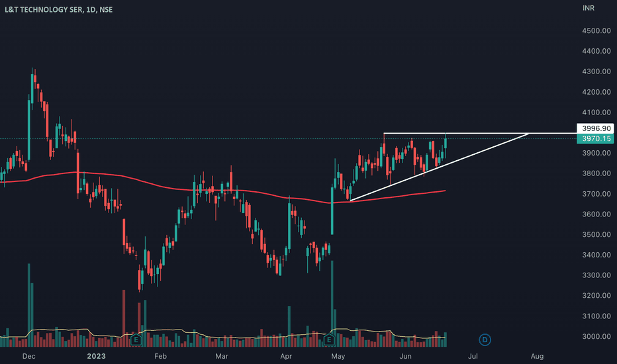Click the 3300.00 price axis label
The image size is (617, 364).
[x=596, y=275]
